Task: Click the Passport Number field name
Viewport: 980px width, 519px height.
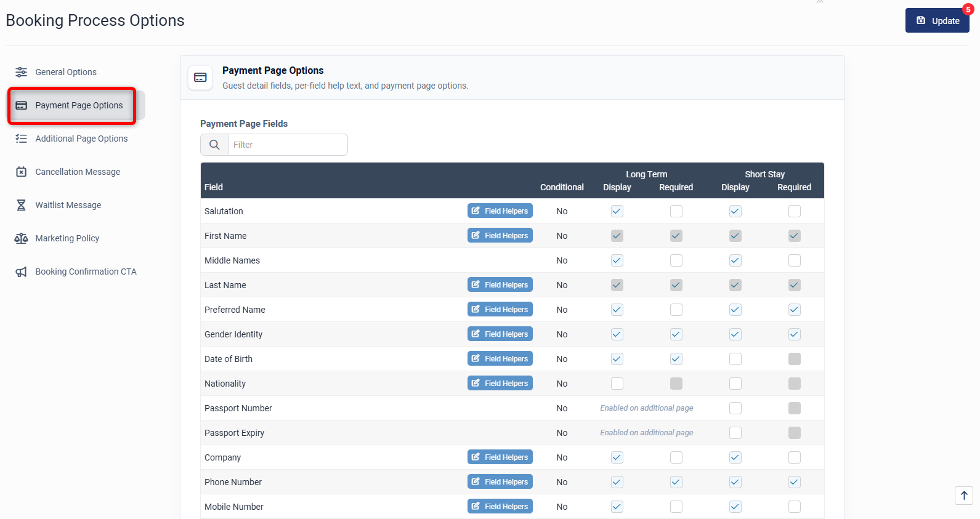Action: click(238, 408)
